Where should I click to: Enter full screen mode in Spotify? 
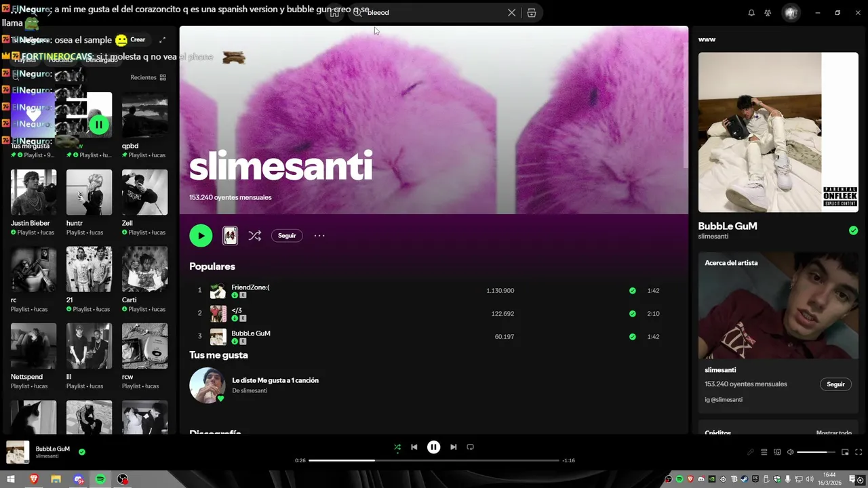pos(859,452)
